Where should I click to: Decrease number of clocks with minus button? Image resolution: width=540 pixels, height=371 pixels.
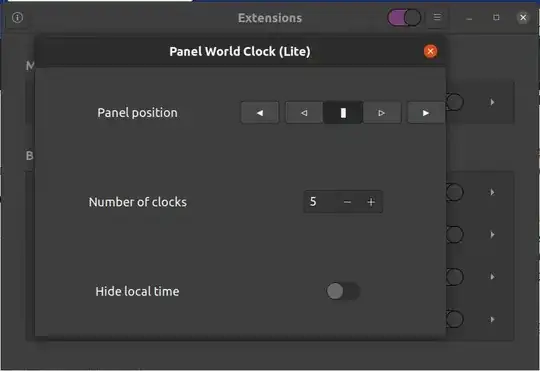click(x=347, y=202)
